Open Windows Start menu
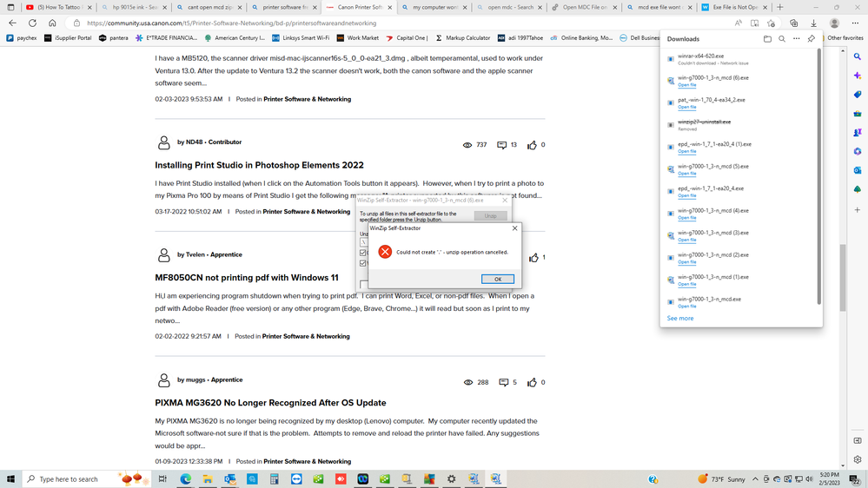 [10, 479]
